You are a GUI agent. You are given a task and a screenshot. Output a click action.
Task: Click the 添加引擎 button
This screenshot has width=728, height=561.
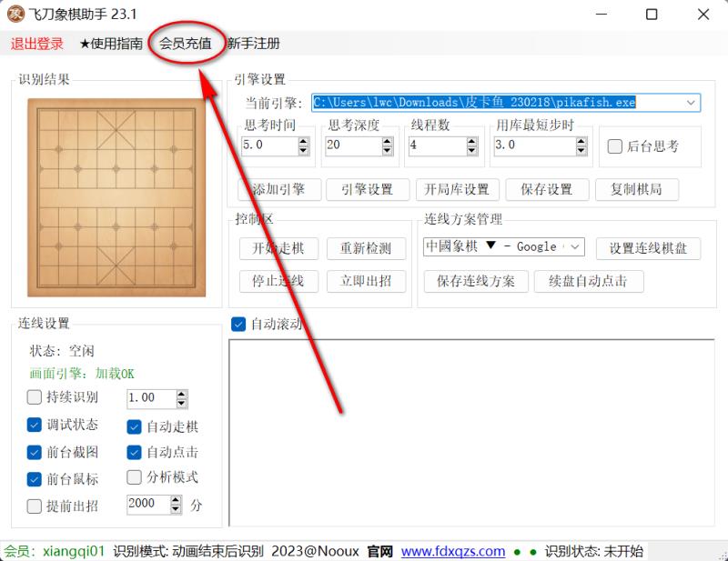pos(278,189)
